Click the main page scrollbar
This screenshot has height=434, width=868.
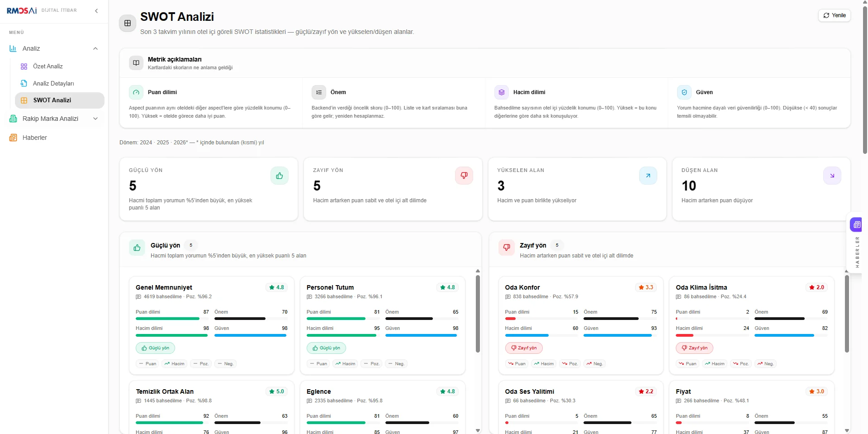865,81
